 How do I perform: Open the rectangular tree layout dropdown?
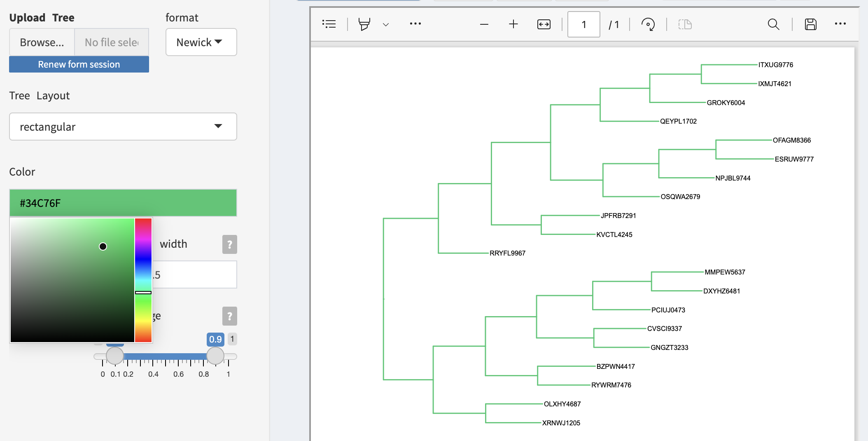click(123, 127)
